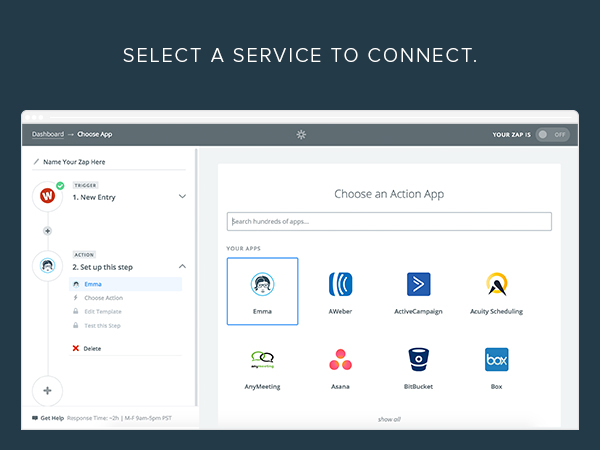Click the left sidebar vertical scrollbar
This screenshot has width=600, height=450.
coord(197,277)
